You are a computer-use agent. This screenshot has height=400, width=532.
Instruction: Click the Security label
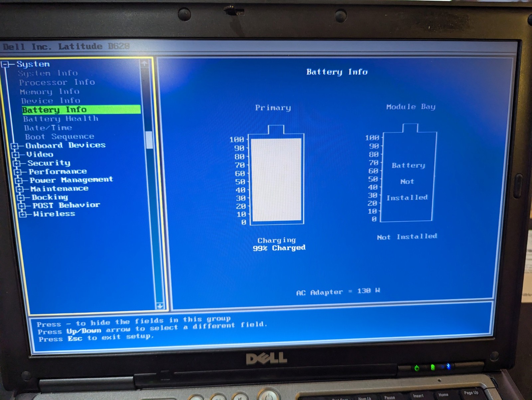click(x=49, y=163)
